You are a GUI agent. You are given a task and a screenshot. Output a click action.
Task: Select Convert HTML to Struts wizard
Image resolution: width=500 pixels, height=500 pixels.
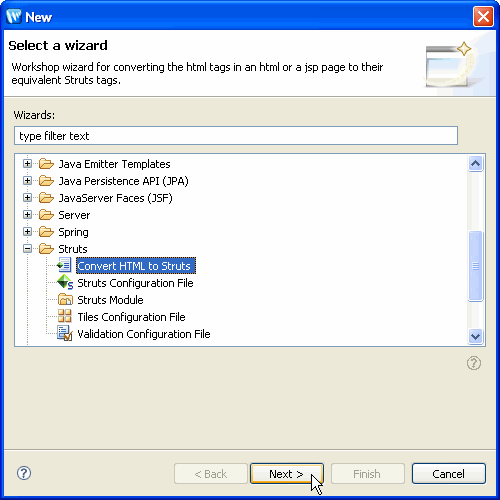pyautogui.click(x=136, y=266)
